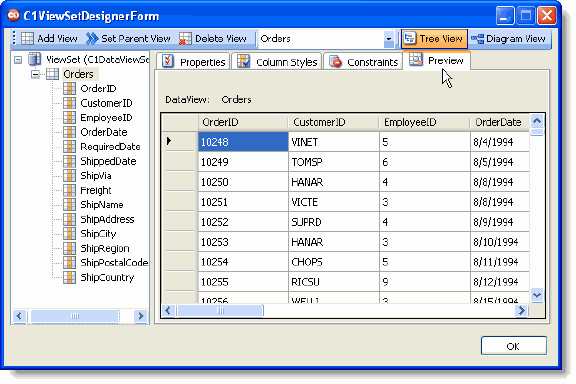Viewport: 576px width, 384px height.
Task: Click the Add View toolbar icon
Action: coord(28,38)
